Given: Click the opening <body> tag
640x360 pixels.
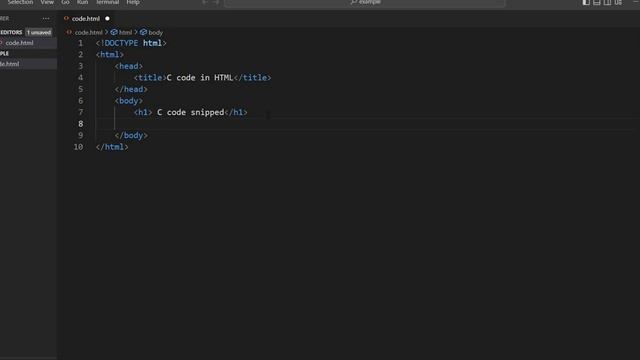Looking at the screenshot, I should tap(129, 101).
